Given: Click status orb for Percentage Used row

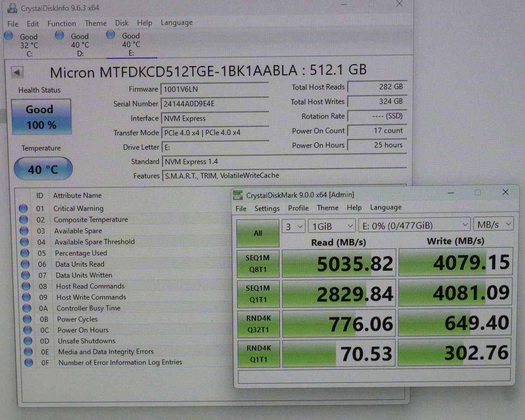Looking at the screenshot, I should [25, 253].
